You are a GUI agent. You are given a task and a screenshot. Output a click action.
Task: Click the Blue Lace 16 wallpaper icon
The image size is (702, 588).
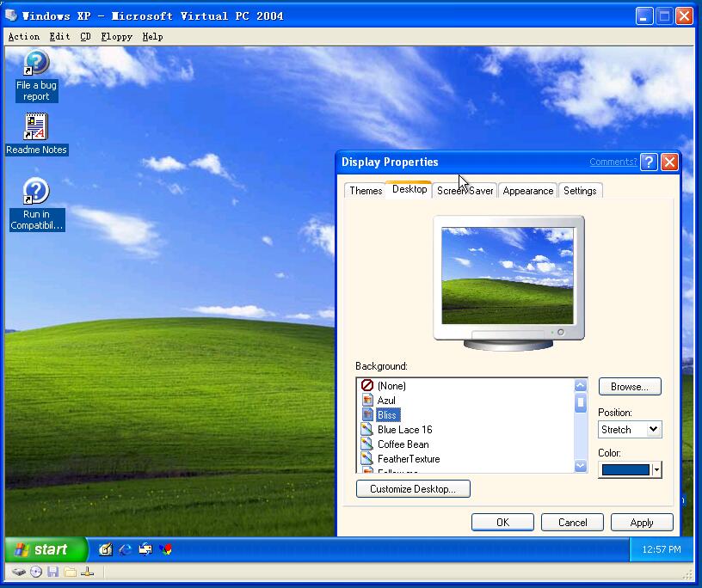tap(367, 430)
